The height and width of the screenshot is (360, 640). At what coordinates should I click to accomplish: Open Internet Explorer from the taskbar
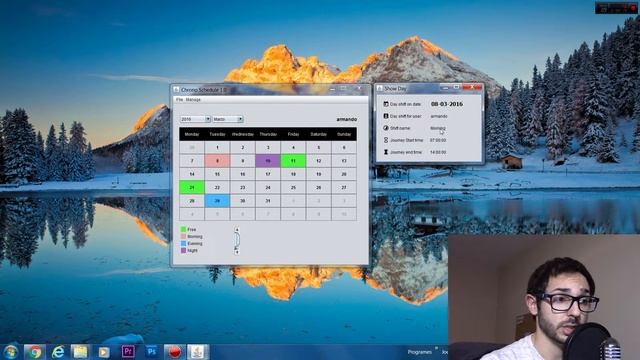(x=58, y=351)
